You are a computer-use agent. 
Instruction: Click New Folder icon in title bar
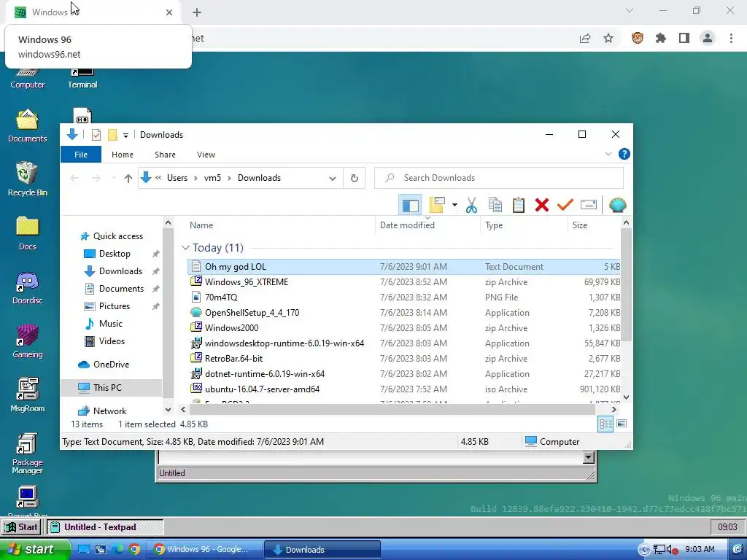[x=112, y=135]
